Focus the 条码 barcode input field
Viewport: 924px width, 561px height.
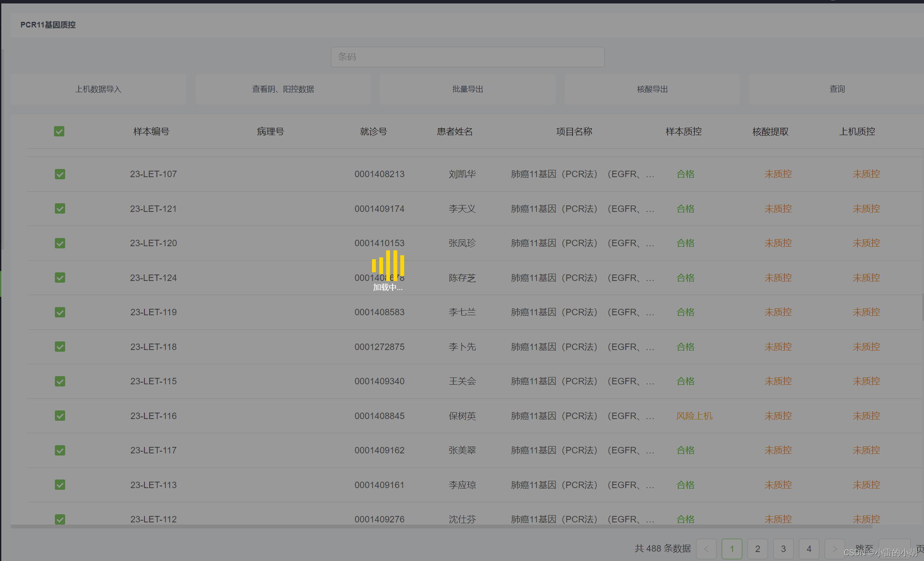[467, 57]
